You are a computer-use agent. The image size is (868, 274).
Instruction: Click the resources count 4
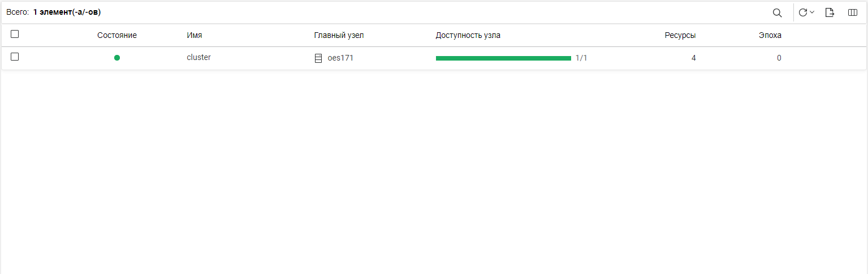(x=694, y=58)
